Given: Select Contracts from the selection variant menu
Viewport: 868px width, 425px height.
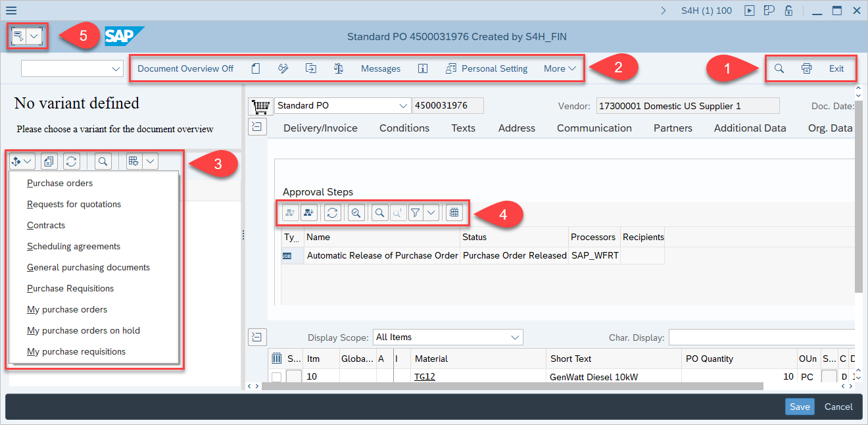Looking at the screenshot, I should coord(46,225).
